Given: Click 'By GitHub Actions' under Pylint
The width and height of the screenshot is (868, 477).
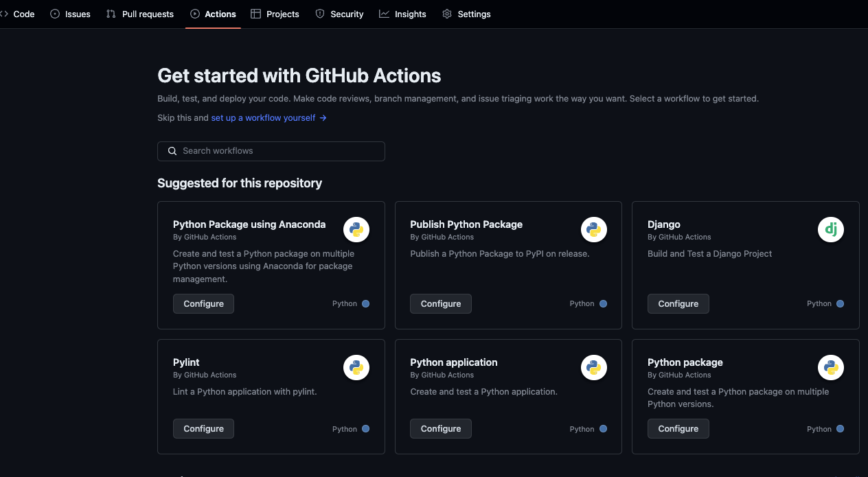Looking at the screenshot, I should (205, 375).
